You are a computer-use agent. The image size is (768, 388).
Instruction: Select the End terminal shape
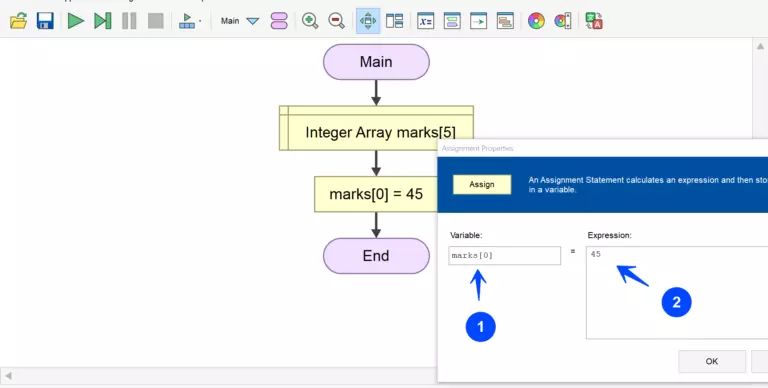pos(376,256)
